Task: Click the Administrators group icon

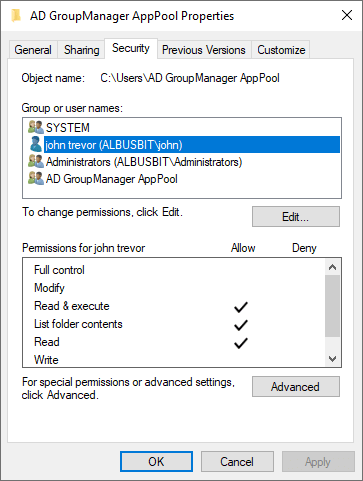Action: click(36, 162)
